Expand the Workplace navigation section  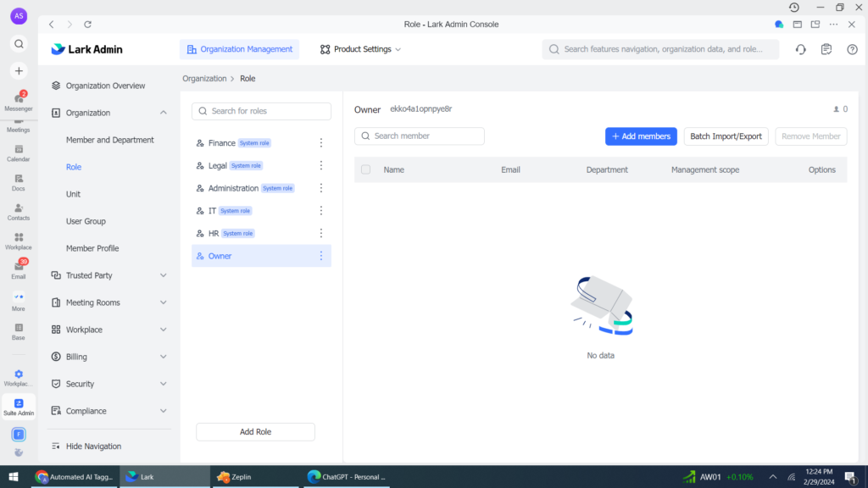(x=164, y=330)
